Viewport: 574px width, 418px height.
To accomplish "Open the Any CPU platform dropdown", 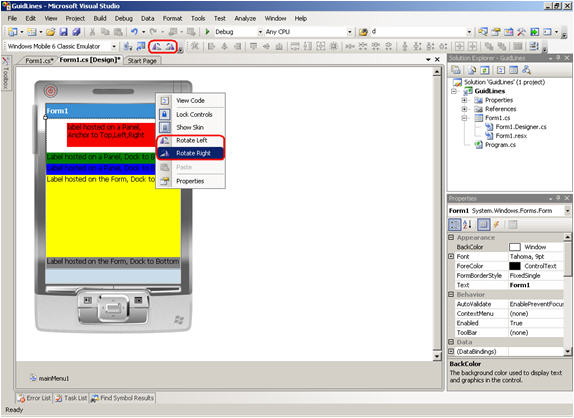I will pyautogui.click(x=349, y=32).
